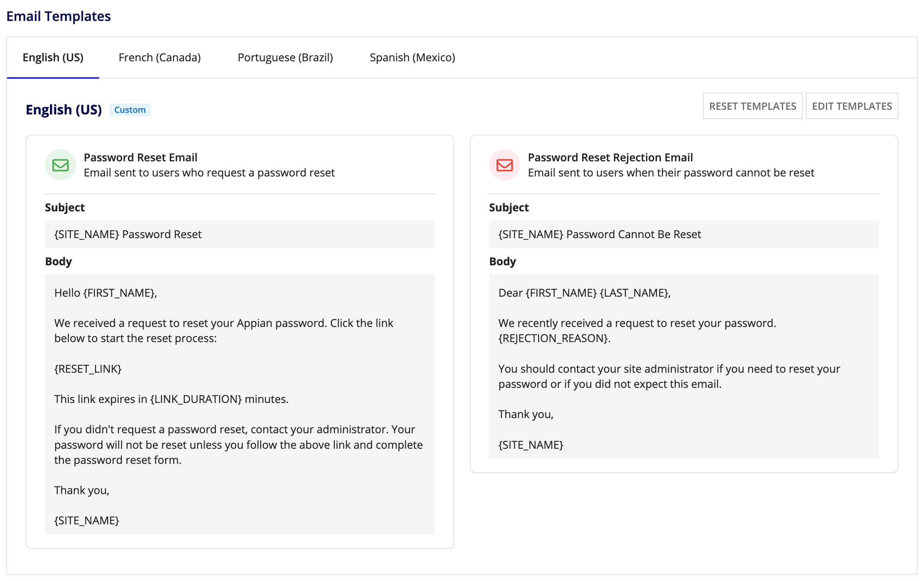Click the '{SITE_NAME} Password Reset' subject field
This screenshot has width=924, height=581.
tap(240, 234)
